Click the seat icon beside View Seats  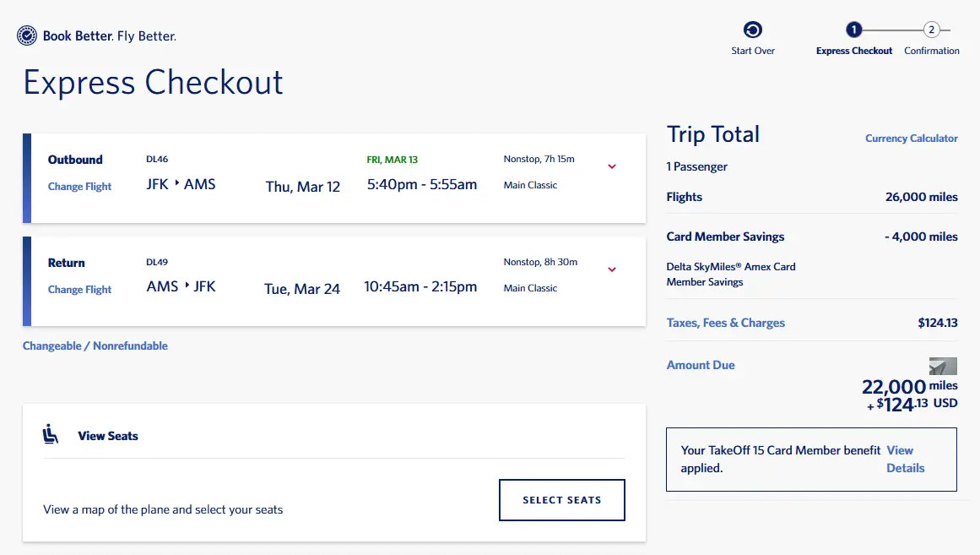coord(51,435)
